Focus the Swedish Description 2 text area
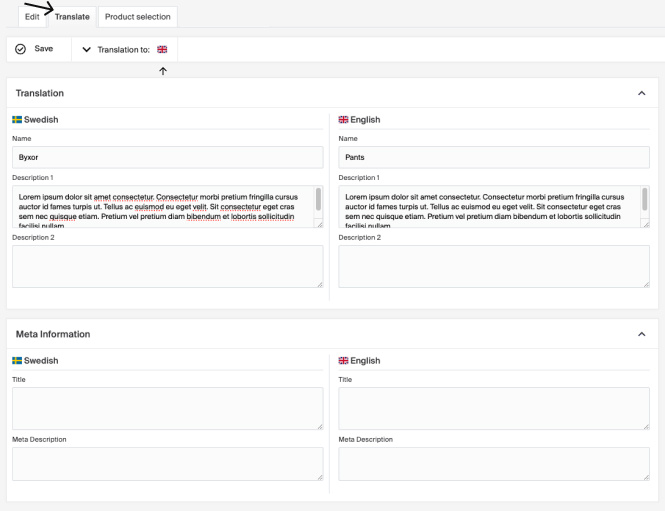665x511 pixels. (x=167, y=267)
